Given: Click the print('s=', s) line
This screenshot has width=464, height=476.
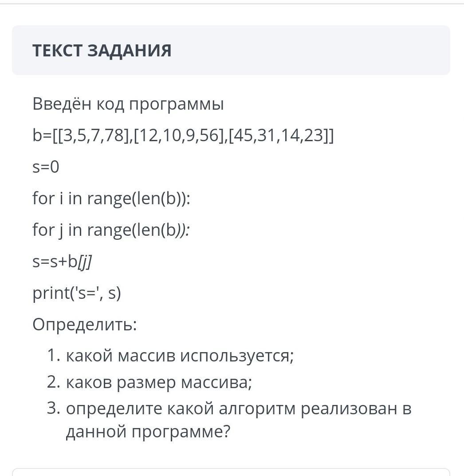Looking at the screenshot, I should 77,293.
